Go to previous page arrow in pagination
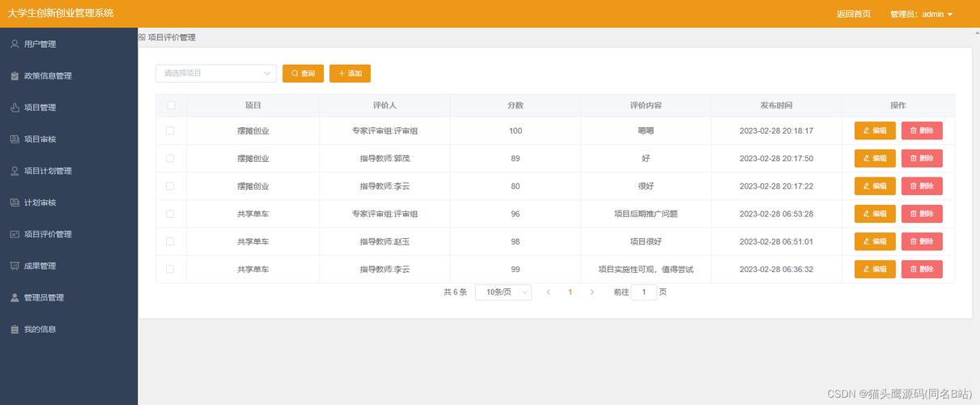 (548, 292)
